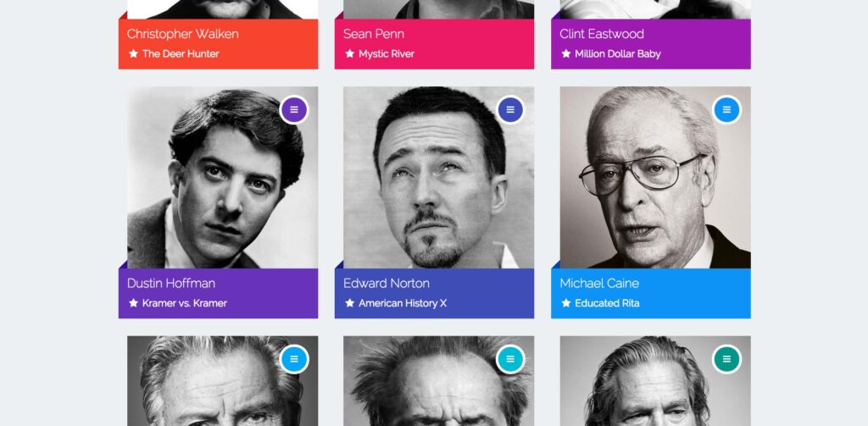Open the menu button on Michael Caine card
The image size is (868, 426).
point(726,110)
